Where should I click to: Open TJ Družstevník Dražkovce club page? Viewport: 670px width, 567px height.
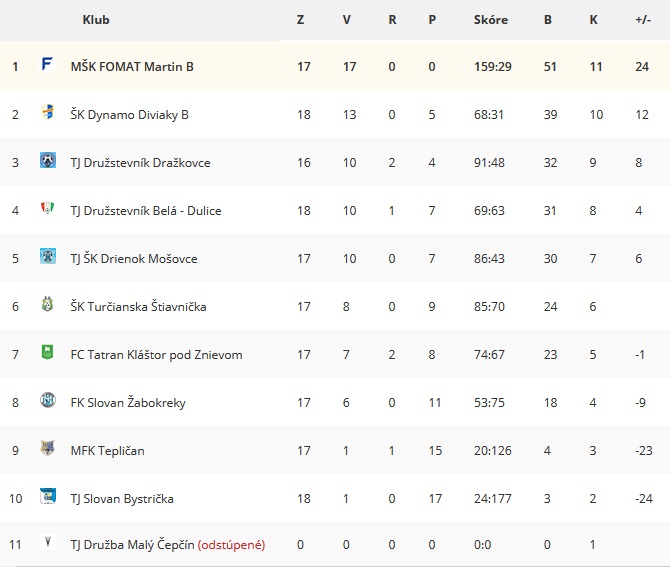[141, 163]
